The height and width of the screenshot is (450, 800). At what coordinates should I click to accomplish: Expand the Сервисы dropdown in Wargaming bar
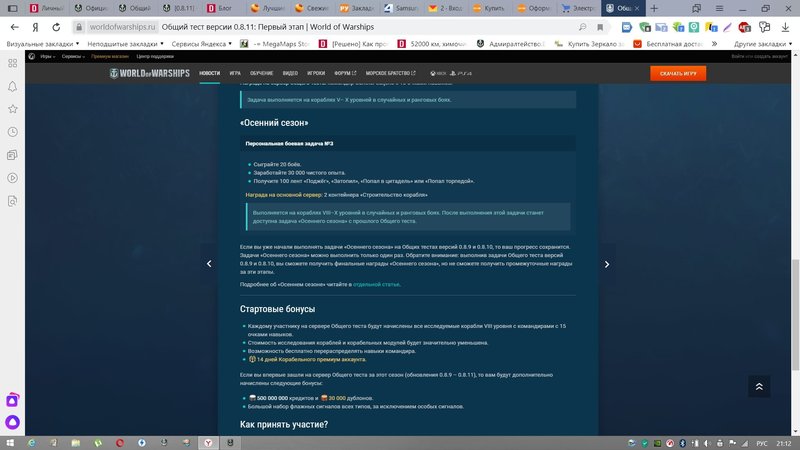(73, 57)
